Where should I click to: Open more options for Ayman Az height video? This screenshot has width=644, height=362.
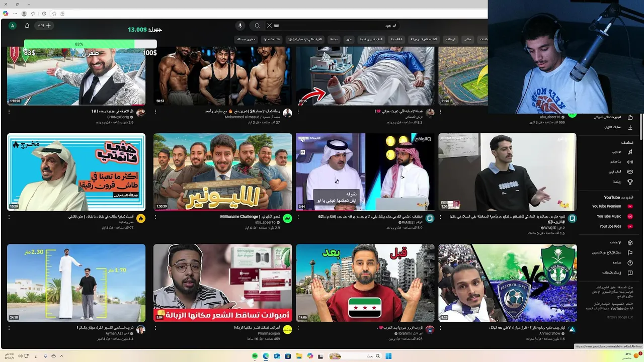pyautogui.click(x=9, y=328)
